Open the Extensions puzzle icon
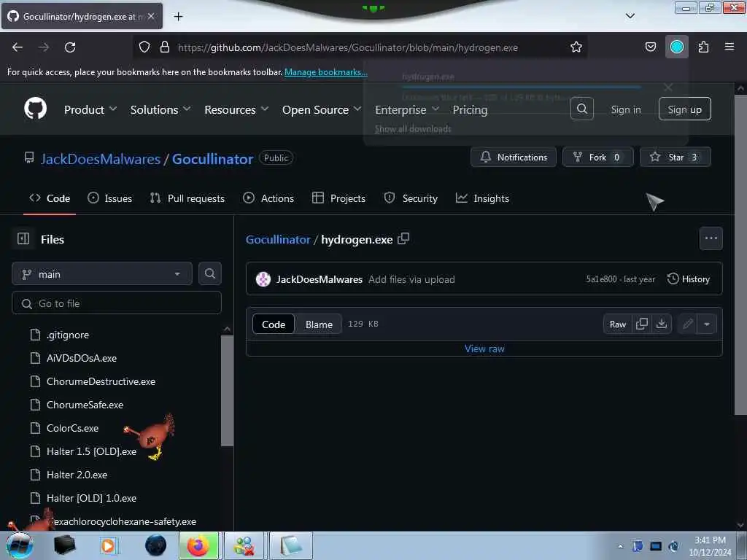The image size is (747, 560). [703, 47]
